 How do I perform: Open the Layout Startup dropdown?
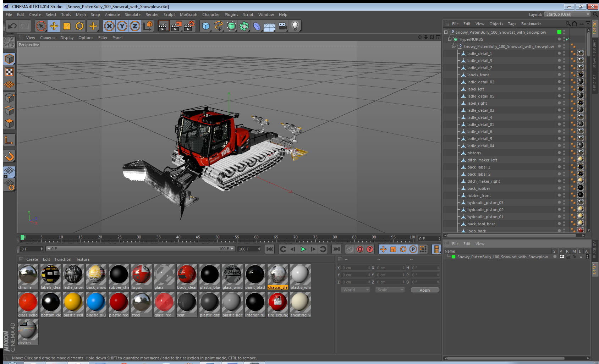(x=567, y=14)
